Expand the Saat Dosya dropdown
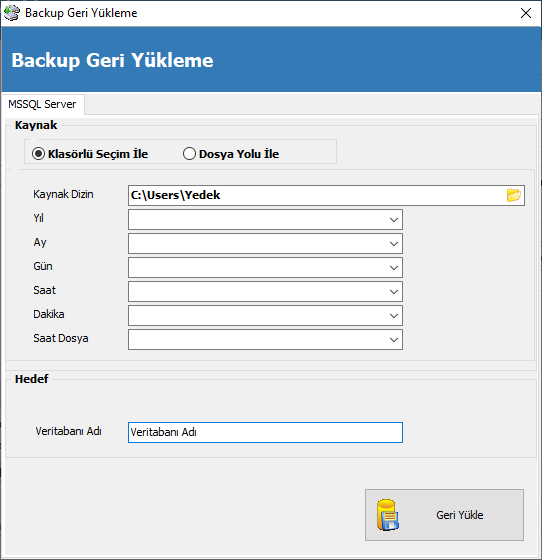542x560 pixels. pos(265,339)
